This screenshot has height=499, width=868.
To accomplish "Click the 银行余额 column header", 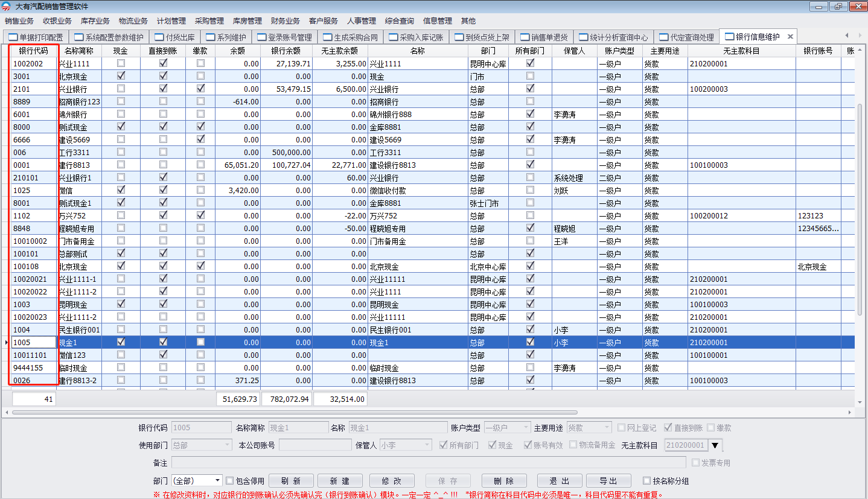I will [x=286, y=51].
